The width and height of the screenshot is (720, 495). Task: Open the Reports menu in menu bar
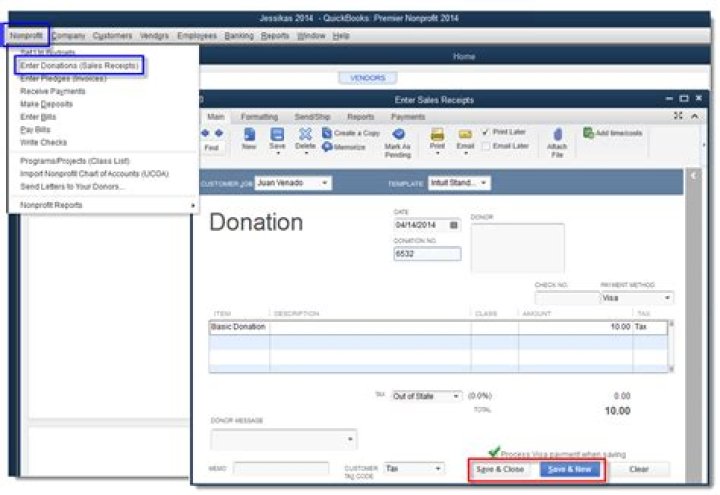pos(275,35)
